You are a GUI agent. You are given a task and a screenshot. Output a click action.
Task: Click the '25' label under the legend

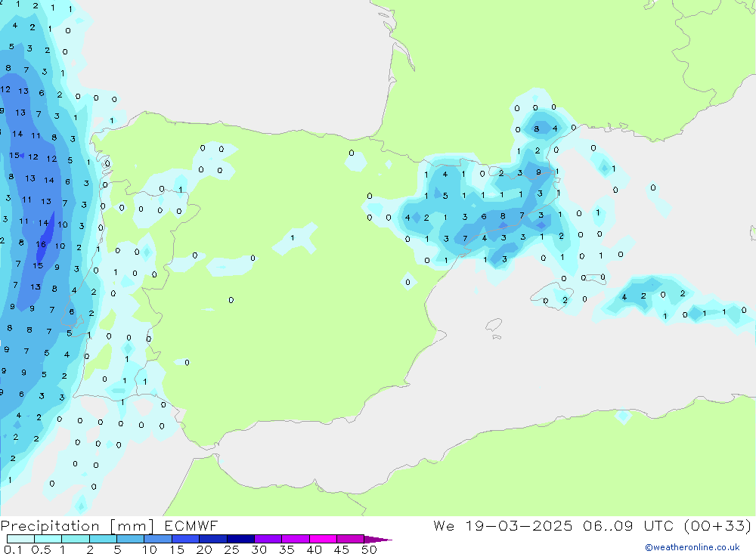[x=232, y=549]
